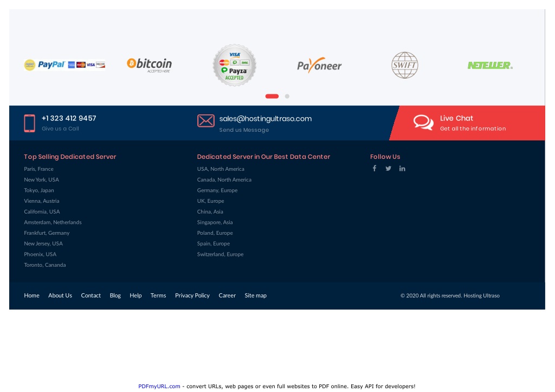Open Site map footer link
The height and width of the screenshot is (392, 555).
coord(256,295)
